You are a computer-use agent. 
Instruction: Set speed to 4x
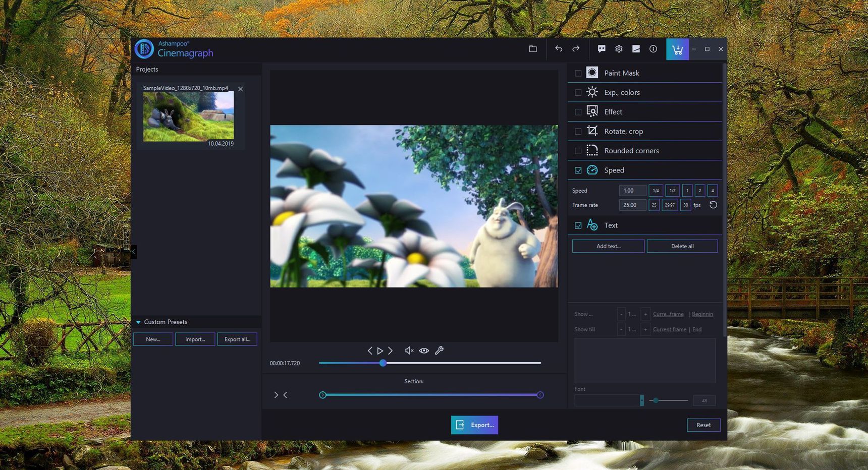(712, 191)
